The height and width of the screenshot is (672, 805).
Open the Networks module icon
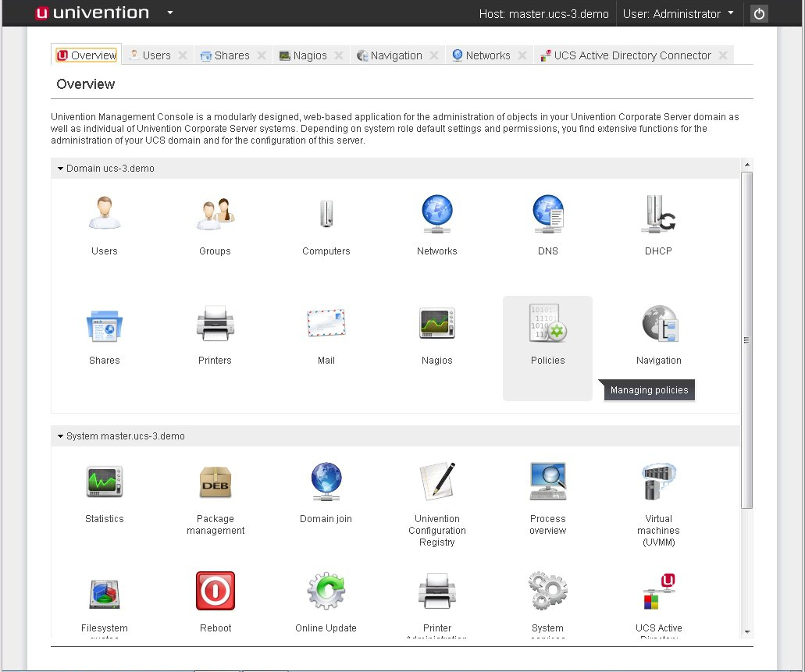[437, 213]
